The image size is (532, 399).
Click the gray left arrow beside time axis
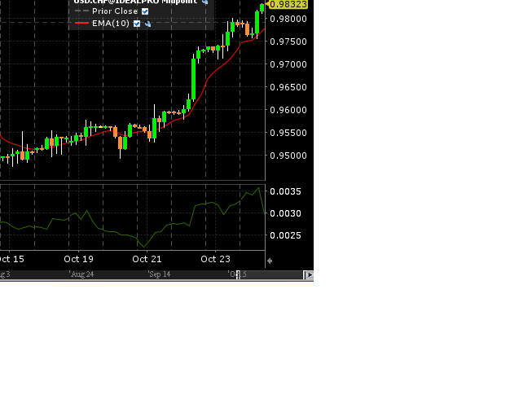[270, 261]
